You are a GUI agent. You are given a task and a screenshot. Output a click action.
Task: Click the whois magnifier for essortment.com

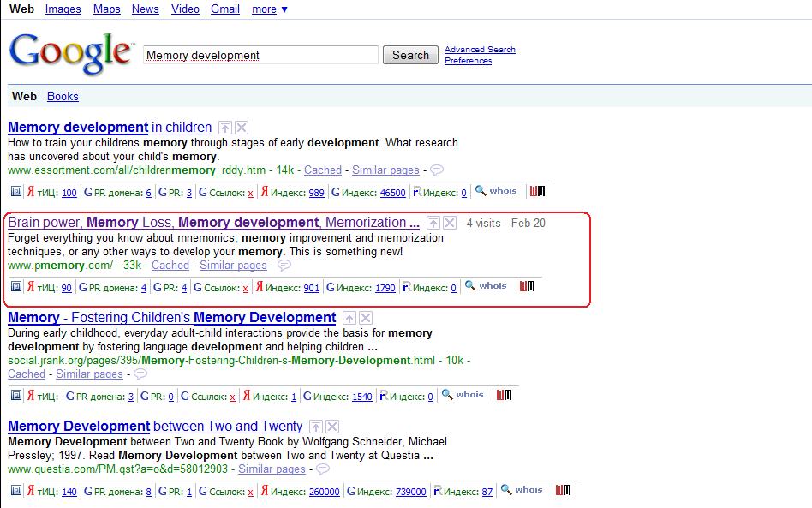click(x=481, y=190)
